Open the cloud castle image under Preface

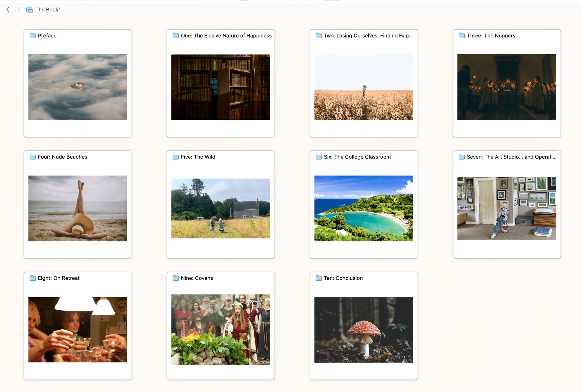(x=77, y=87)
